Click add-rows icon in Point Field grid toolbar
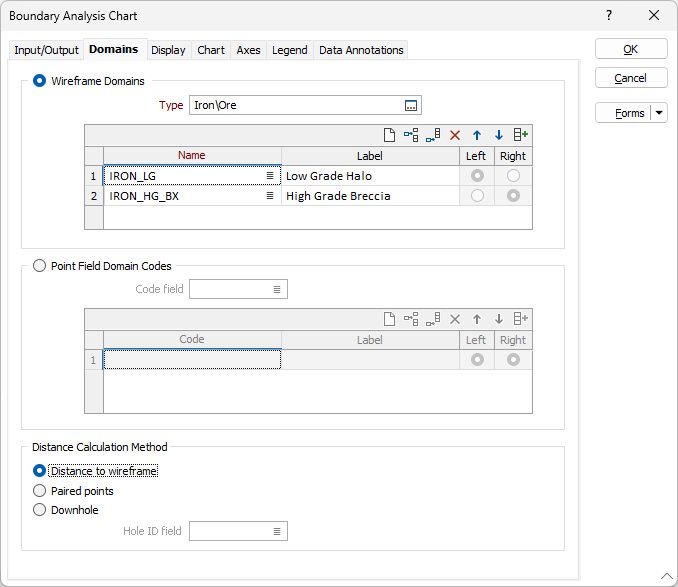Screen dimensions: 678x587 521,319
